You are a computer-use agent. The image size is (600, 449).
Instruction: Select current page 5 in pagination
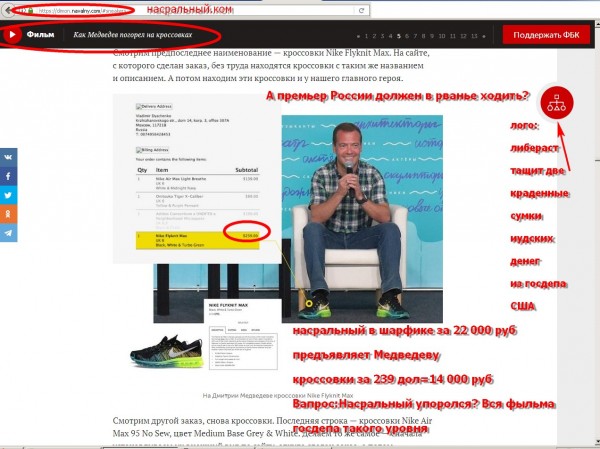point(399,36)
